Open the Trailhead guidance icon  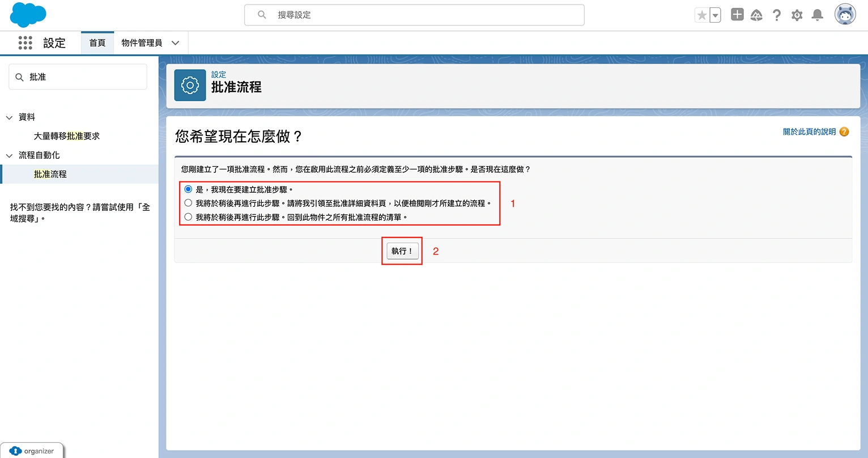756,15
